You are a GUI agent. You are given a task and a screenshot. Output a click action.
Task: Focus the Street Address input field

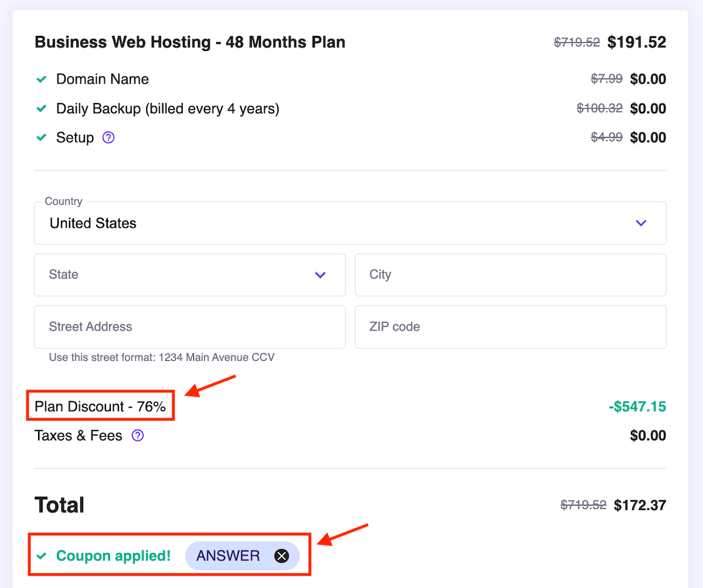coord(189,327)
